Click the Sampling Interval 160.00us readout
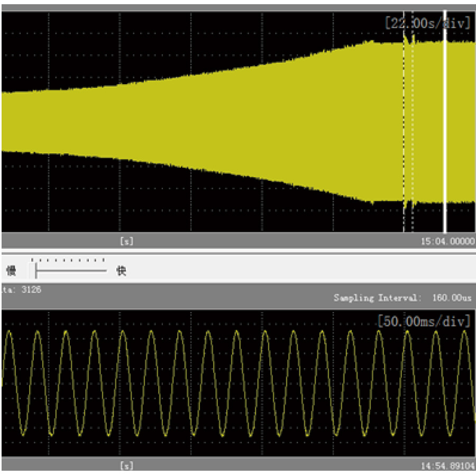 (x=402, y=298)
